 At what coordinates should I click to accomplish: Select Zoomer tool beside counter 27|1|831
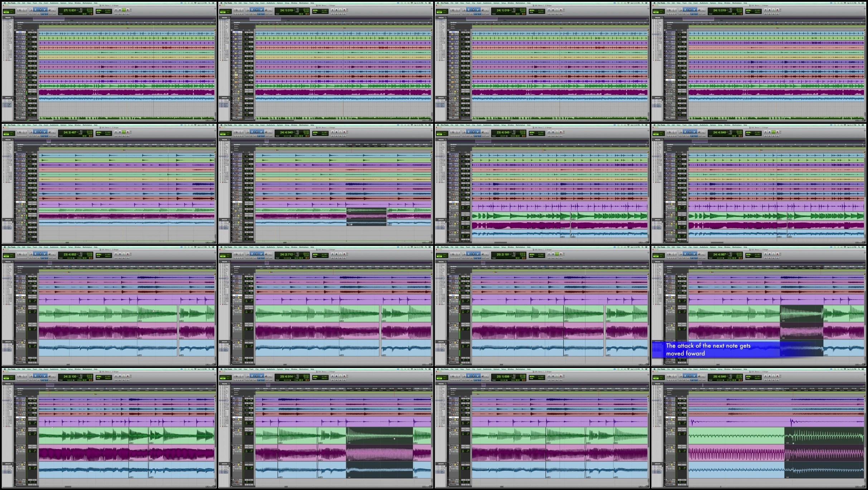(31, 10)
